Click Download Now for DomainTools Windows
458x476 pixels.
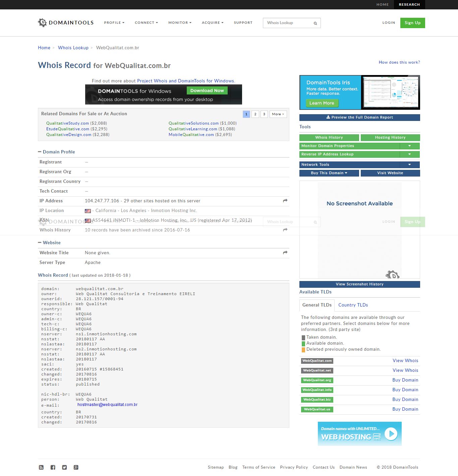point(207,90)
